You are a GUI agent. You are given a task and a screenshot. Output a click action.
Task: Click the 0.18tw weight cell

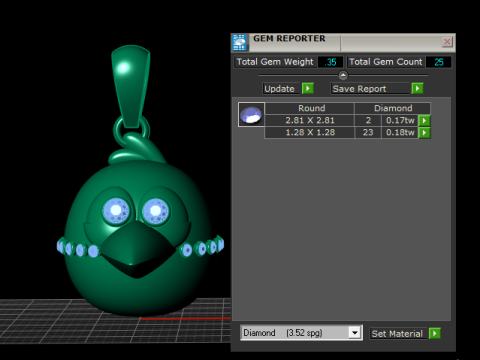tap(400, 133)
